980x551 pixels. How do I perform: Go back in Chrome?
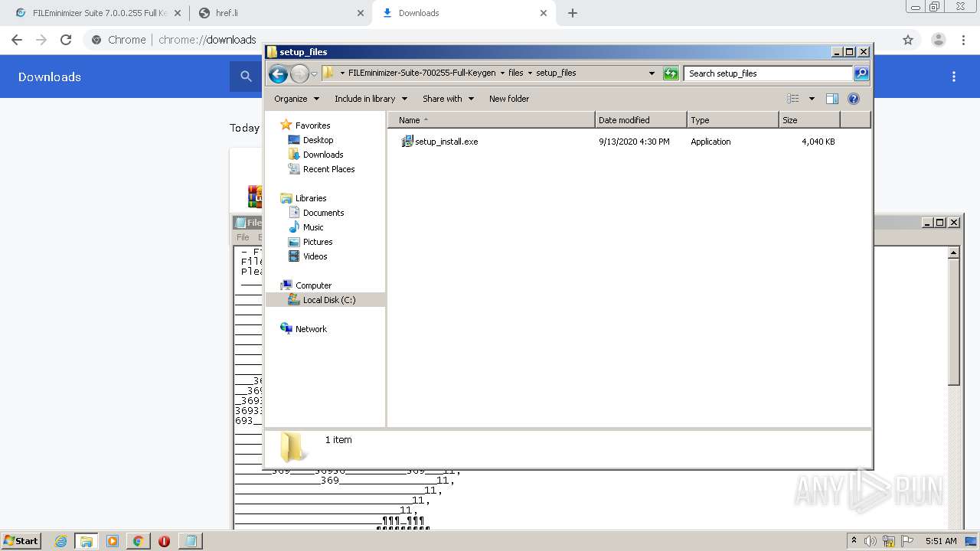pyautogui.click(x=17, y=40)
